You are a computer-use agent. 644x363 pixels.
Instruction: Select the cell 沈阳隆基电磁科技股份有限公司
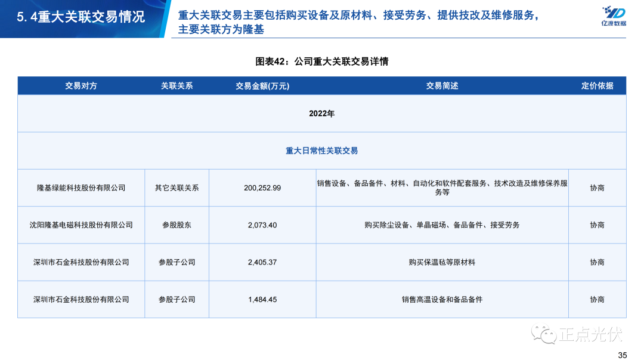coord(81,225)
